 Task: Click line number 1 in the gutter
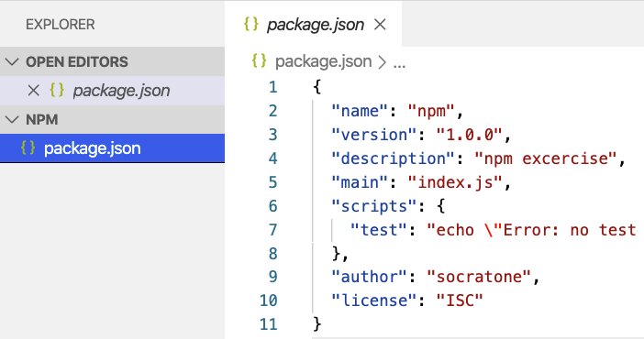click(273, 87)
